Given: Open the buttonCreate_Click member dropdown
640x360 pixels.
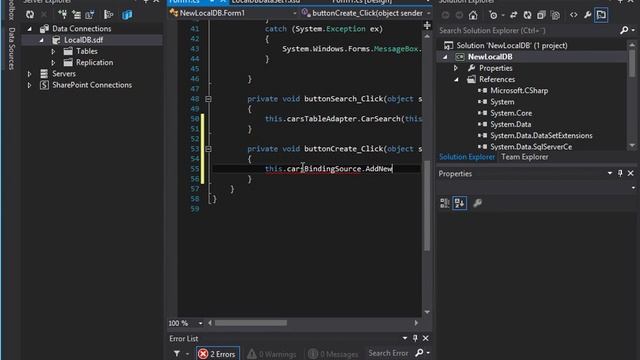Looking at the screenshot, I should tap(428, 13).
